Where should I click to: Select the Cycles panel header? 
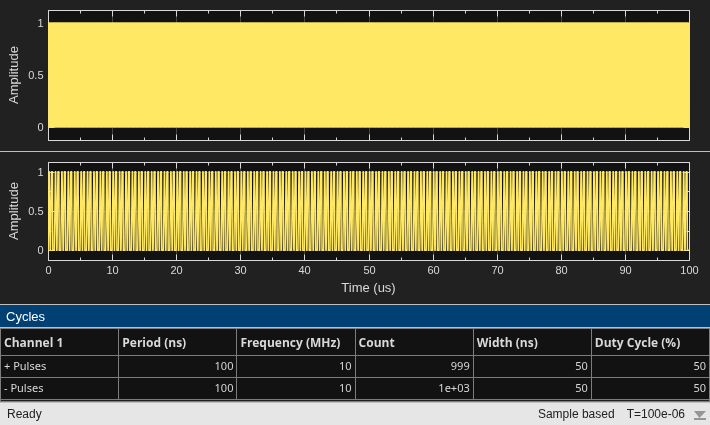click(x=355, y=316)
